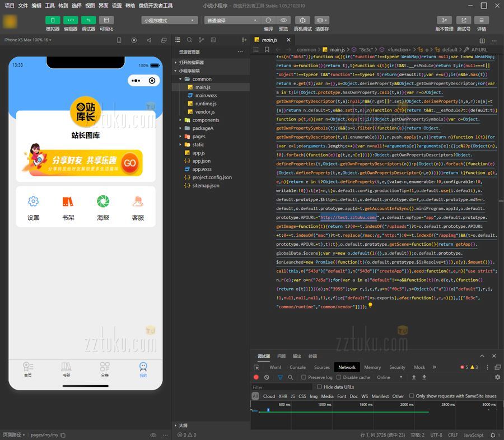Click the green 模拟器 simulator button
504x440 pixels.
click(x=53, y=20)
